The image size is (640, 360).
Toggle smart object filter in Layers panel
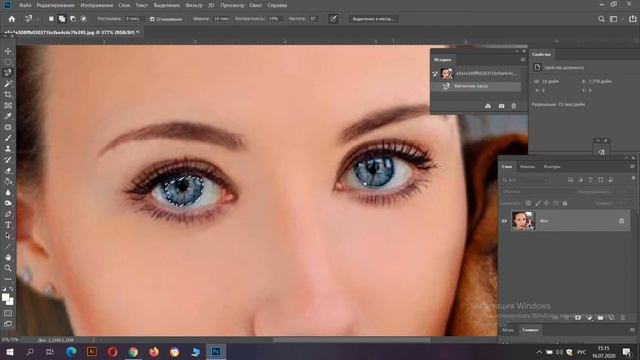611,180
